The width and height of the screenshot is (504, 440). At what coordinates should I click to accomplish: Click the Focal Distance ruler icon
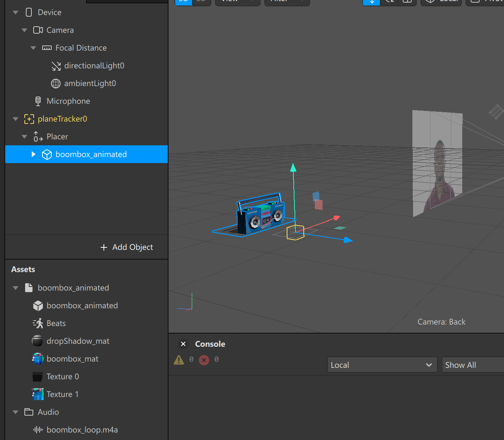coord(47,48)
